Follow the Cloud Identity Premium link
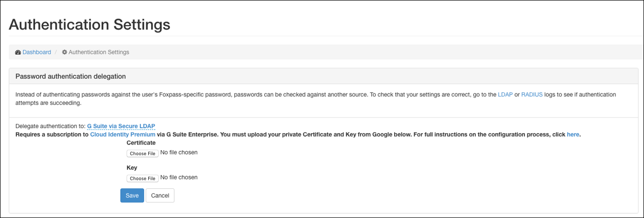Screen dimensions: 644x218 point(116,135)
